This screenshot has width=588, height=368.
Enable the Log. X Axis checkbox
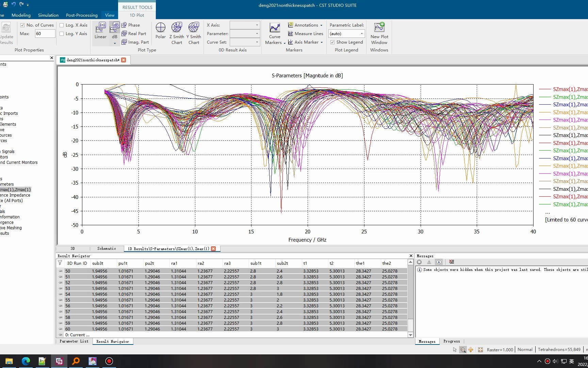pyautogui.click(x=62, y=25)
